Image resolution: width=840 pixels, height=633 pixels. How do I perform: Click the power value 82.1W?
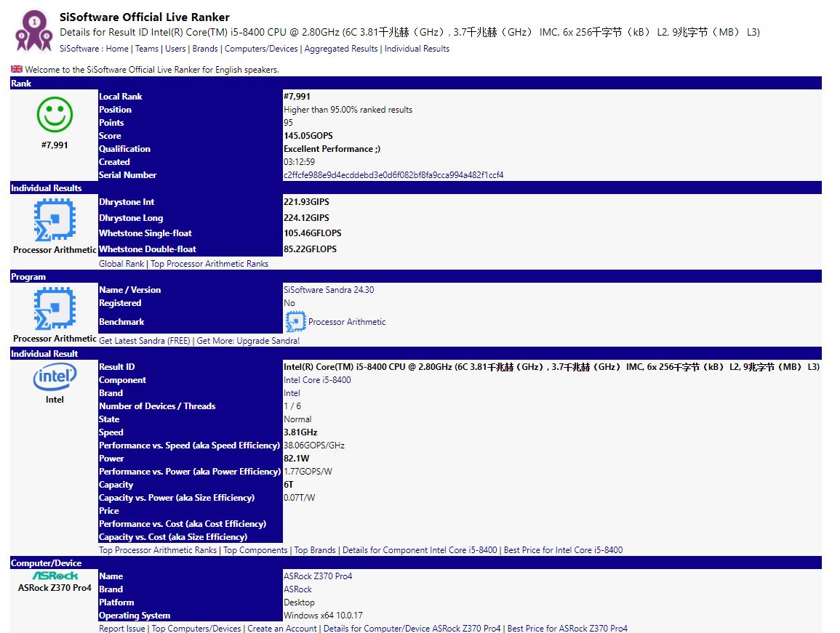pyautogui.click(x=296, y=459)
